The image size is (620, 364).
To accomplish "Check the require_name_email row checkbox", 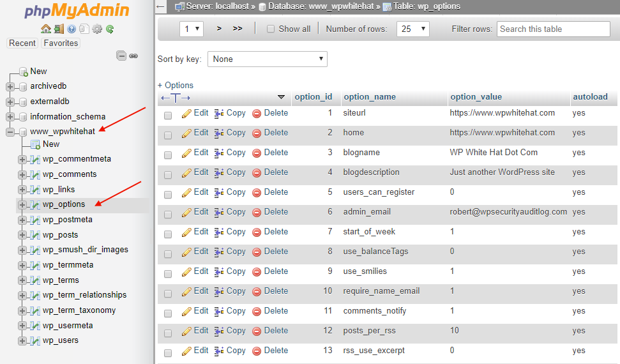I will coord(168,294).
